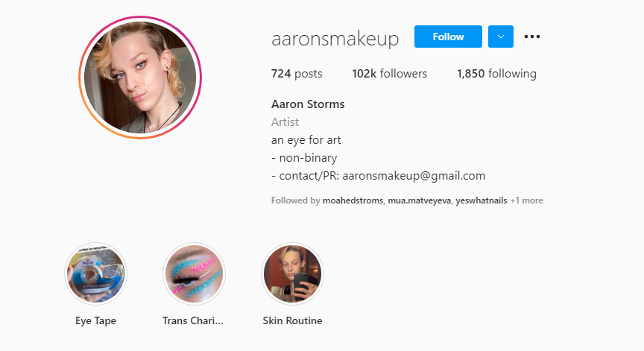Image resolution: width=644 pixels, height=351 pixels.
Task: Expand suggested accounts dropdown arrow button
Action: click(501, 37)
